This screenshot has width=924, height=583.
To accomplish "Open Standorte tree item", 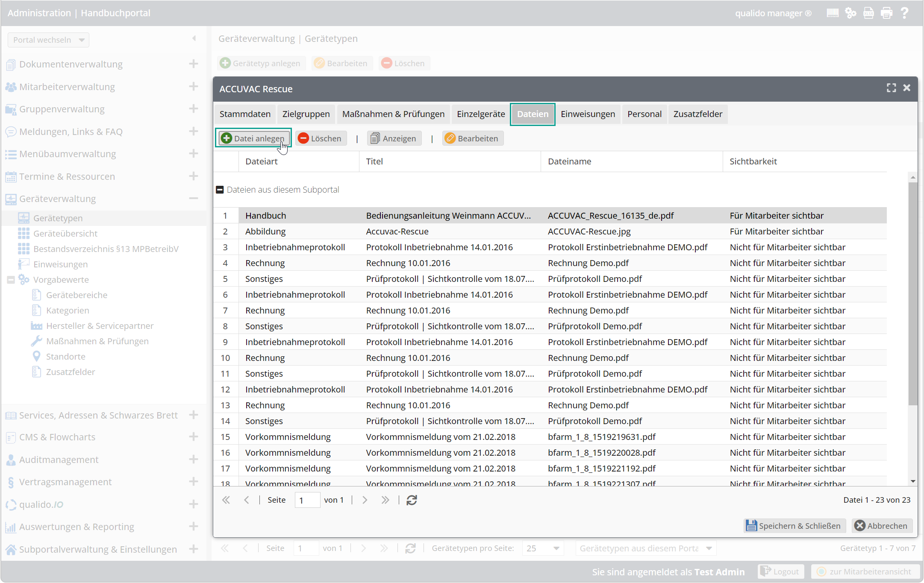I will (x=65, y=357).
